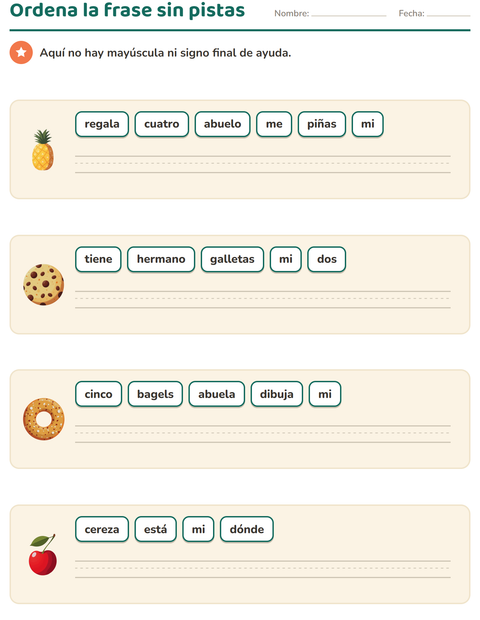Pick the 'galletas' word tile
The width and height of the screenshot is (480, 620).
[x=232, y=259]
